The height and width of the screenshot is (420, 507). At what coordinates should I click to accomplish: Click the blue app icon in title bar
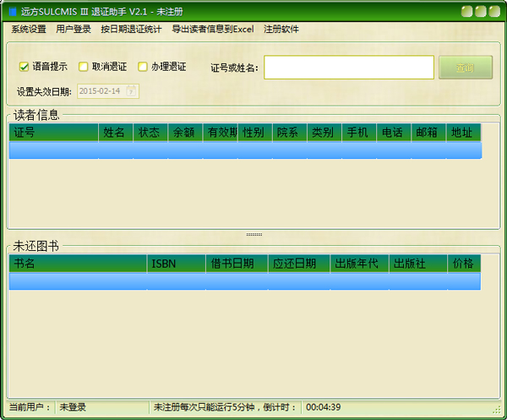point(13,12)
